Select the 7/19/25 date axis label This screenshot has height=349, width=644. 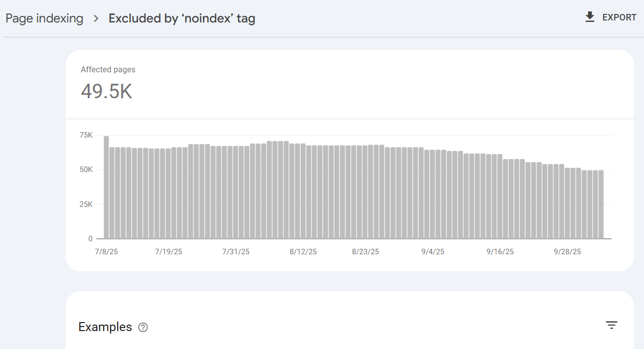[168, 252]
